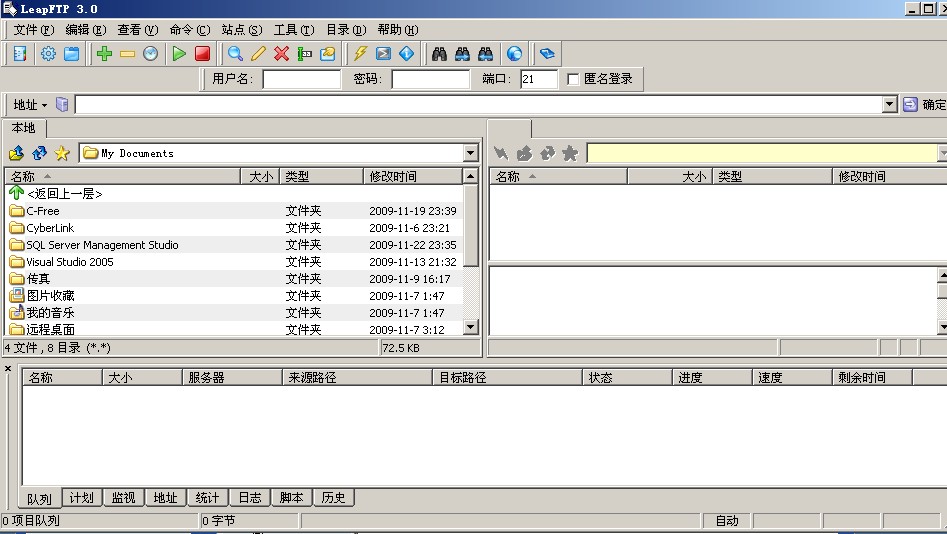The width and height of the screenshot is (947, 534).
Task: Click the blue book help icon
Action: (547, 54)
